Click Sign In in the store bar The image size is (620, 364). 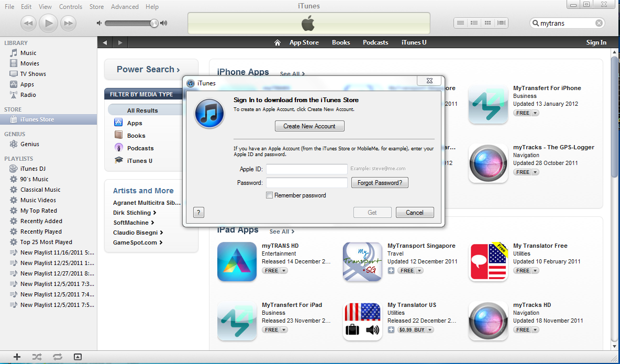[x=596, y=42]
